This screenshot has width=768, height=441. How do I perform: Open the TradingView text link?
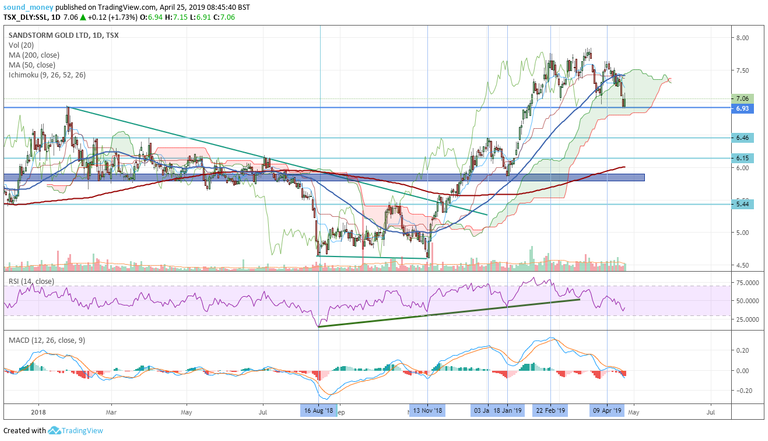pos(82,431)
